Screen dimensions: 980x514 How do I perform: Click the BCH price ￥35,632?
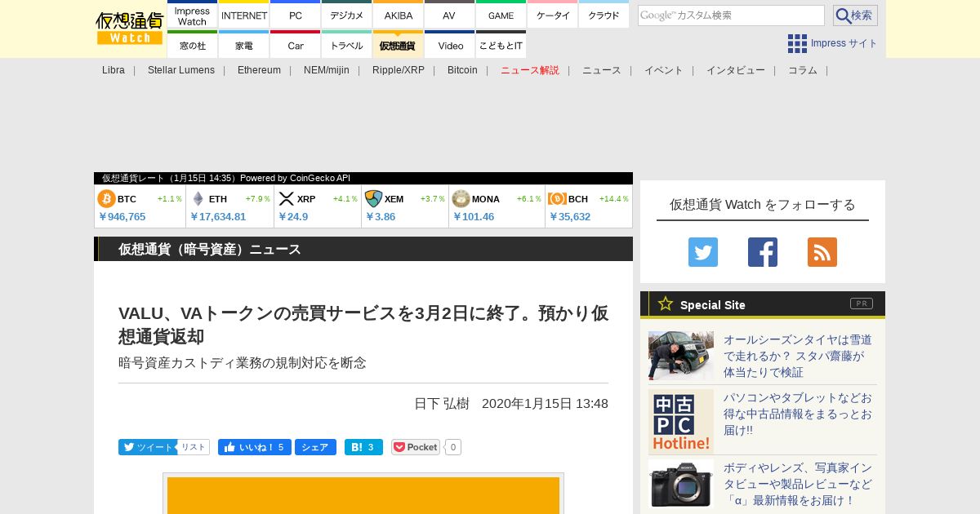coord(570,217)
